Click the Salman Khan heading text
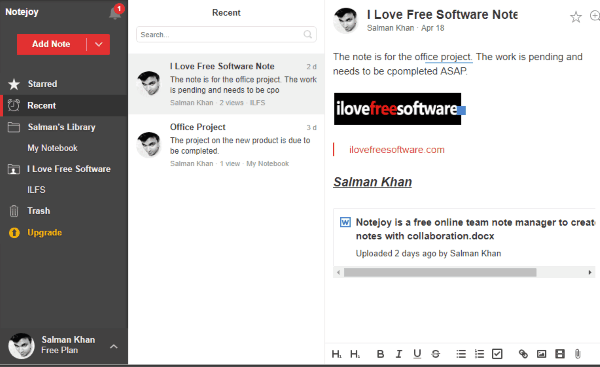600x367 pixels. click(x=372, y=182)
